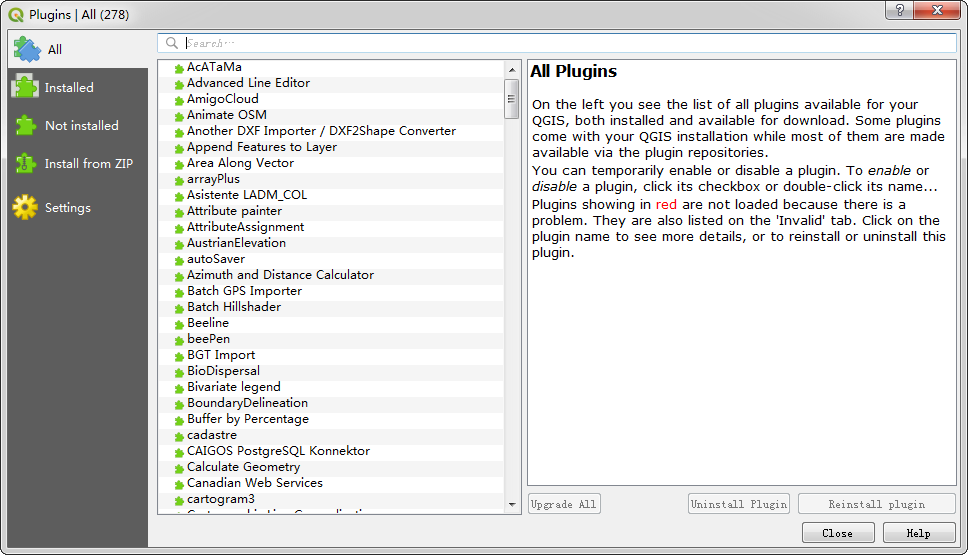Open the Settings tab
968x555 pixels.
(78, 207)
